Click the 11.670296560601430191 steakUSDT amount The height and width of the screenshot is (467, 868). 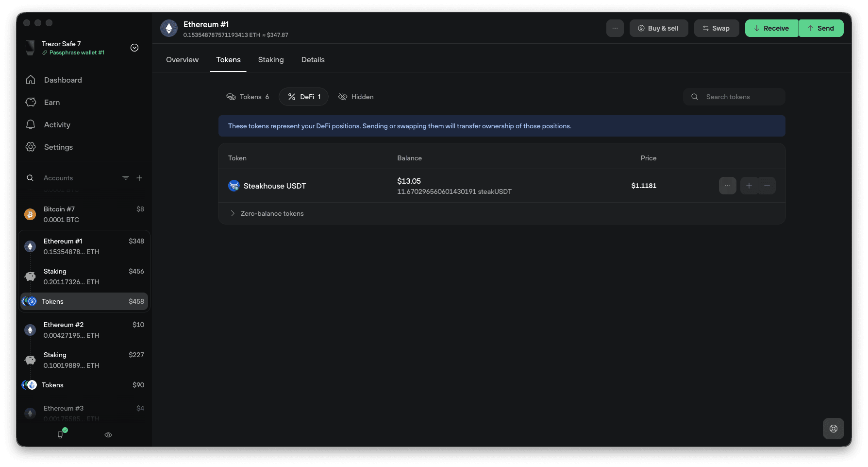pyautogui.click(x=454, y=191)
